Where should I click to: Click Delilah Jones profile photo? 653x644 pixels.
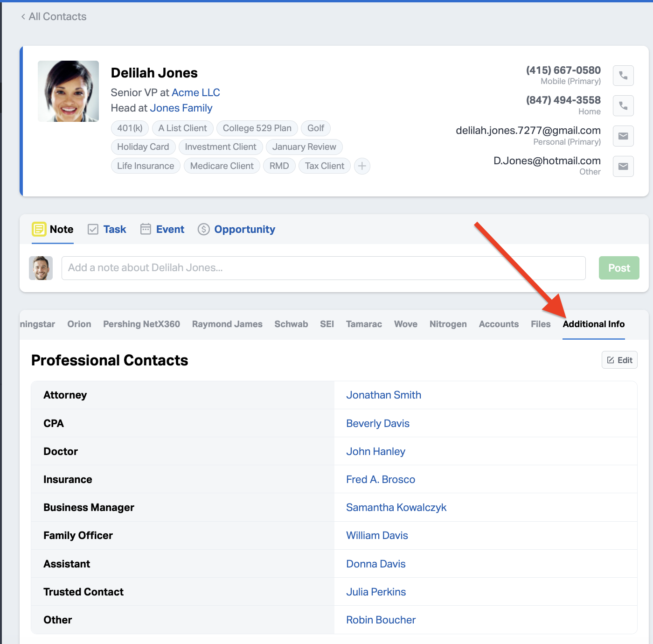(x=69, y=91)
